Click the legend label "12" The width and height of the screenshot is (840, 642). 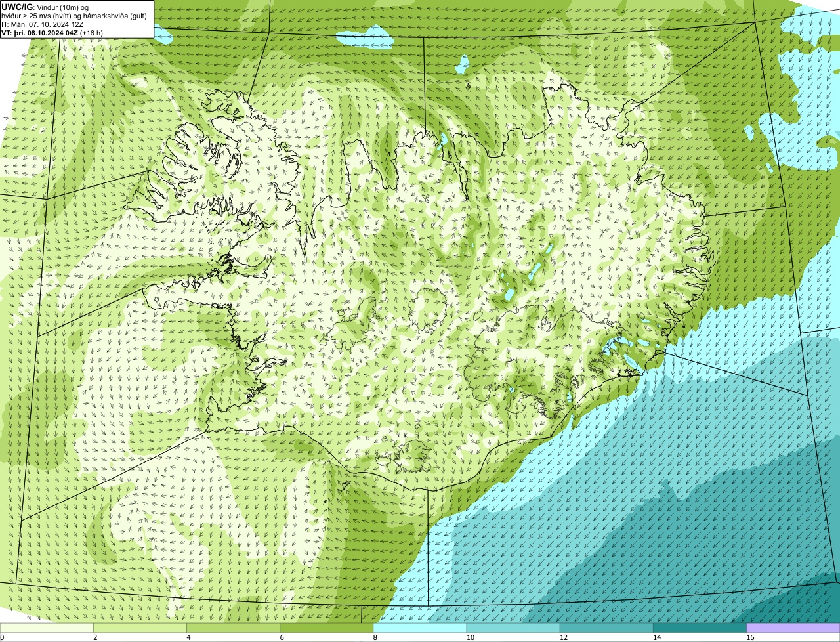[x=564, y=637]
